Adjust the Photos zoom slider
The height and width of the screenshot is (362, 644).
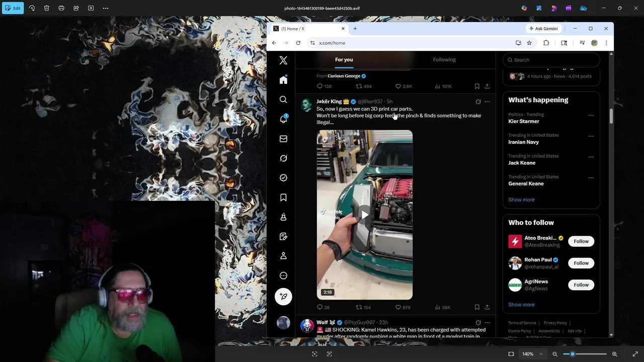pos(585,354)
